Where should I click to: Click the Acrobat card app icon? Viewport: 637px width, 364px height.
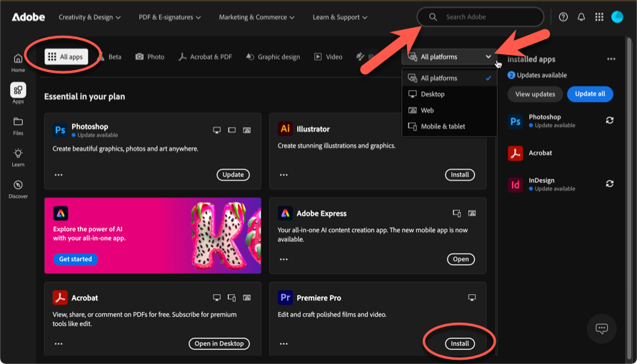pos(60,298)
